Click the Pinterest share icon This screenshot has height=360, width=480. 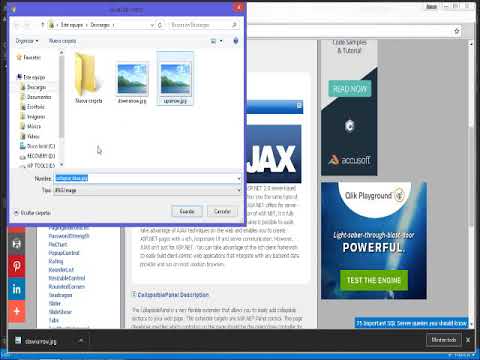(x=17, y=266)
